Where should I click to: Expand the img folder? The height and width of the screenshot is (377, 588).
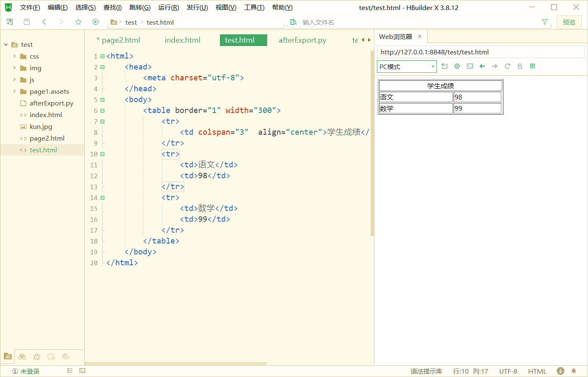14,68
